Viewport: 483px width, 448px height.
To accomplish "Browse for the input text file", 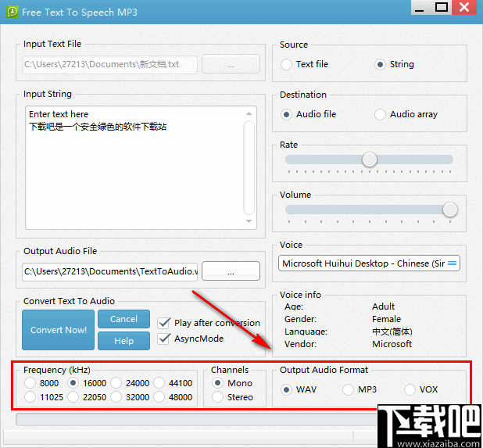I will click(231, 64).
